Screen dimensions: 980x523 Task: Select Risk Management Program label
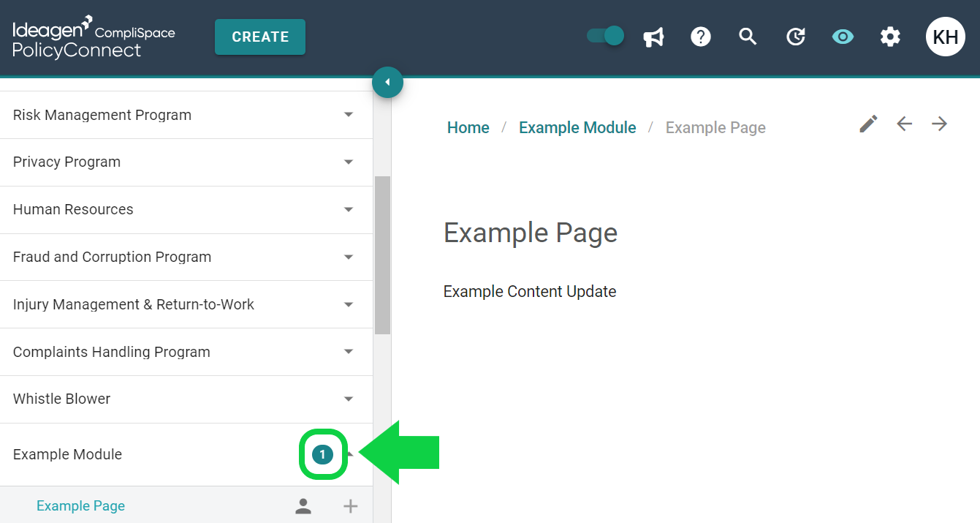click(x=102, y=115)
